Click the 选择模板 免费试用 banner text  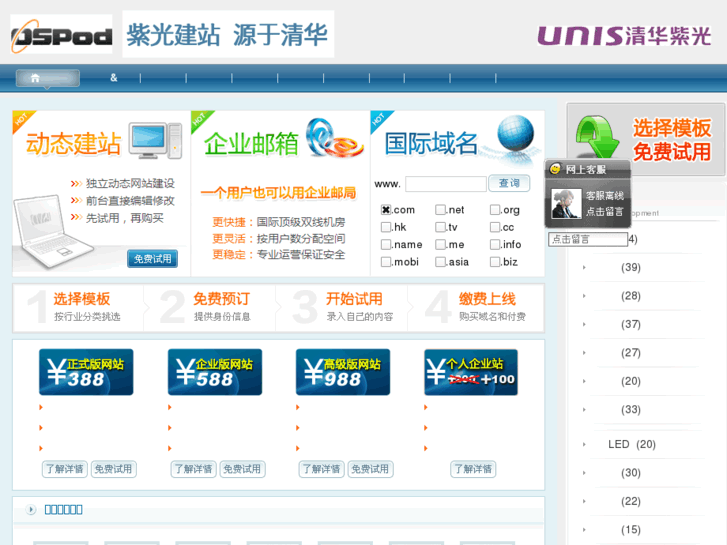click(x=672, y=140)
